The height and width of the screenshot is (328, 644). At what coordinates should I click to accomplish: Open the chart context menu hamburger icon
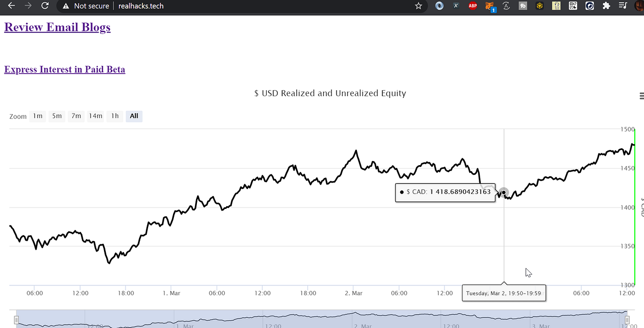641,96
